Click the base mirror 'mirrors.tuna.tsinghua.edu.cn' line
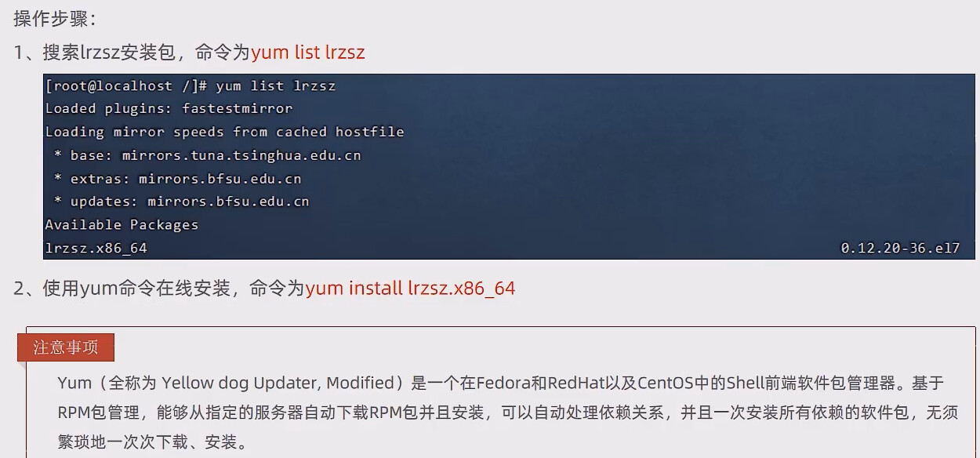980x458 pixels. (x=208, y=155)
